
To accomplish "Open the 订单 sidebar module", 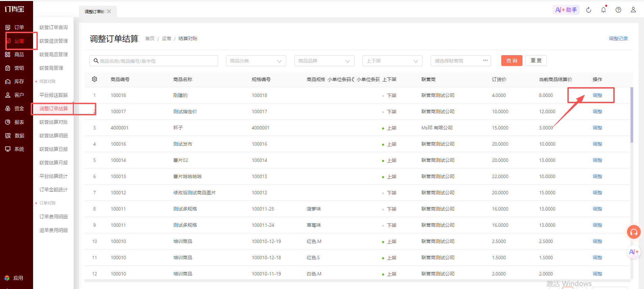I will pos(15,27).
